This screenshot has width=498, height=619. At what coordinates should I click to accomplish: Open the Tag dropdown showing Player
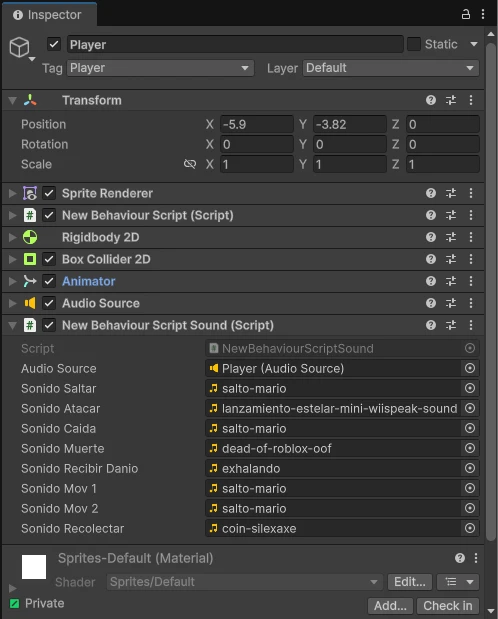click(160, 68)
